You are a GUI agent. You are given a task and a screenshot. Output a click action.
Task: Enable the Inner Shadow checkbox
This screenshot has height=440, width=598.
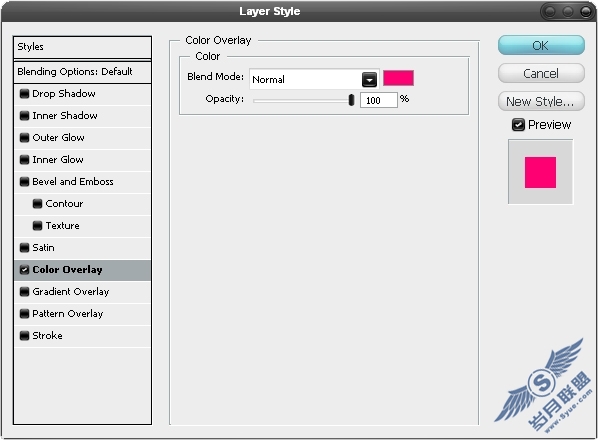point(24,116)
